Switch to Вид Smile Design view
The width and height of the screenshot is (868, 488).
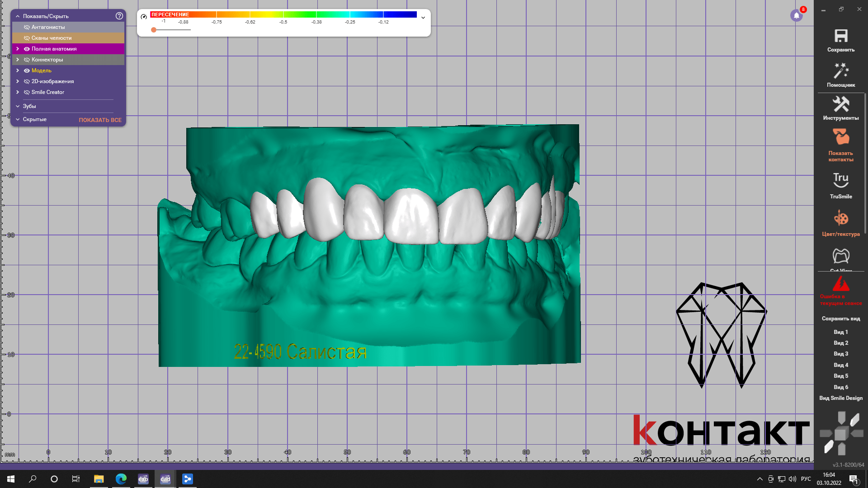coord(840,398)
